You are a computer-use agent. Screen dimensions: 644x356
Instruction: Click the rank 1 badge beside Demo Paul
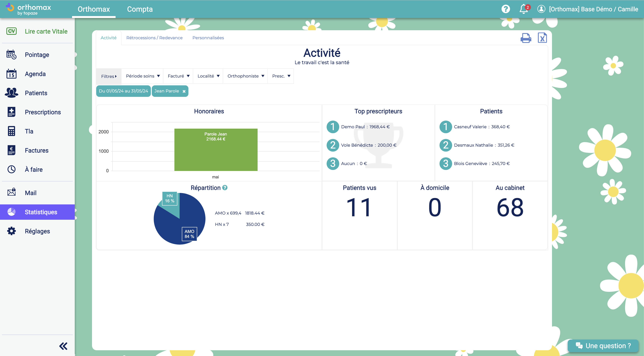333,127
